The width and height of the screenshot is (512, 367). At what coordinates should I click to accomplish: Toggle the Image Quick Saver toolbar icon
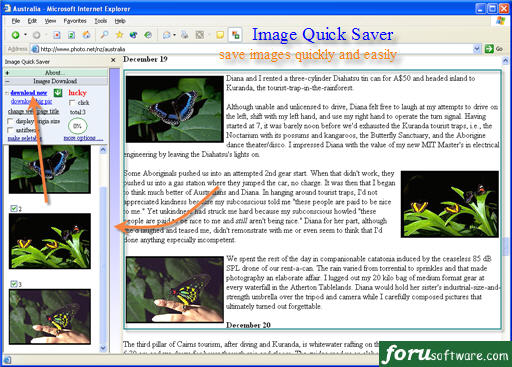tap(235, 35)
